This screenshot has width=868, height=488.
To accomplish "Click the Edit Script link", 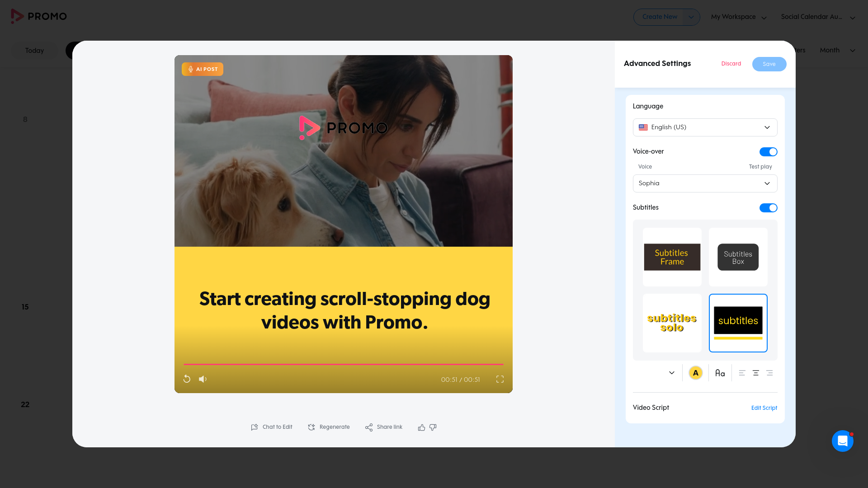I will pyautogui.click(x=764, y=408).
